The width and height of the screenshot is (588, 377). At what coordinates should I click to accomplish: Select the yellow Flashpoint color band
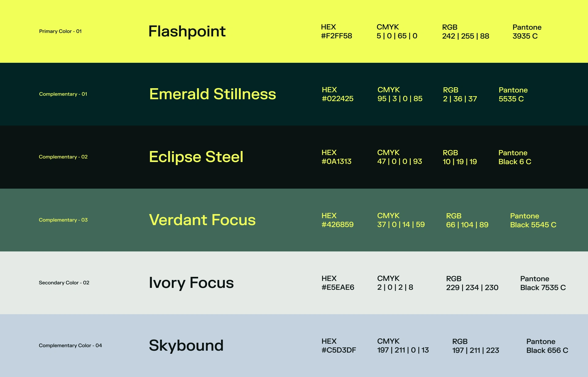(294, 31)
